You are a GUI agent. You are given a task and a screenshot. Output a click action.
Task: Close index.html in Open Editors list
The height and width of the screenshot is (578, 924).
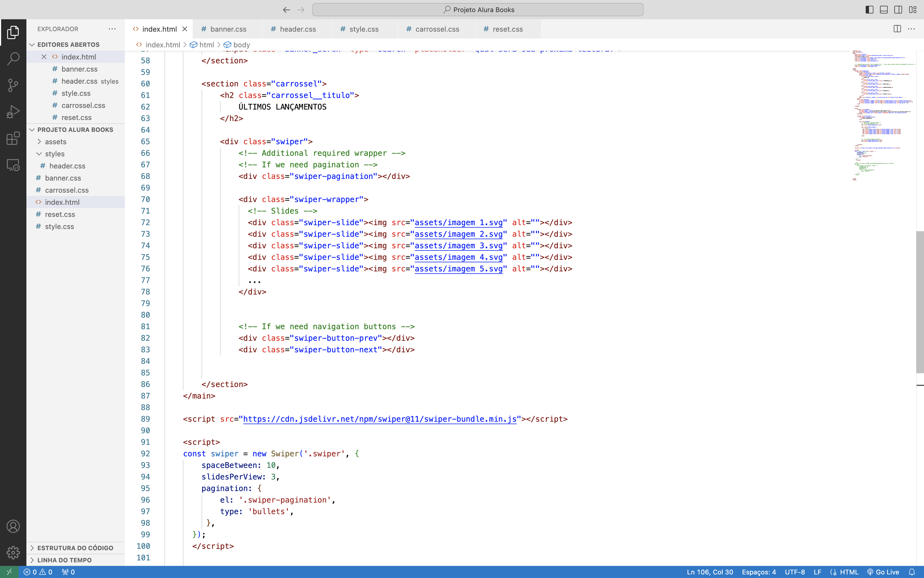[44, 57]
